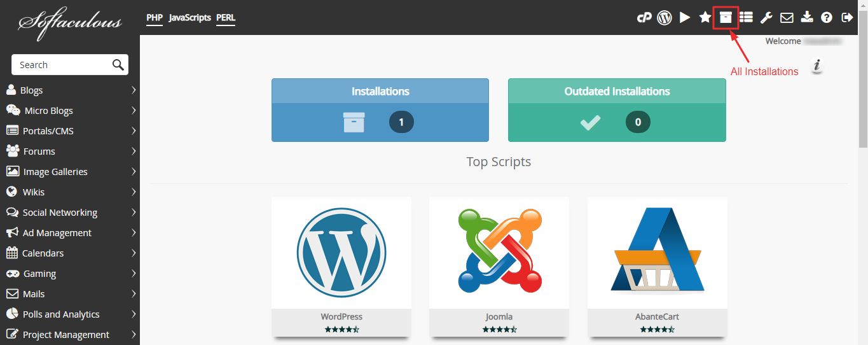
Task: Expand the Forums sidebar category
Action: (70, 151)
